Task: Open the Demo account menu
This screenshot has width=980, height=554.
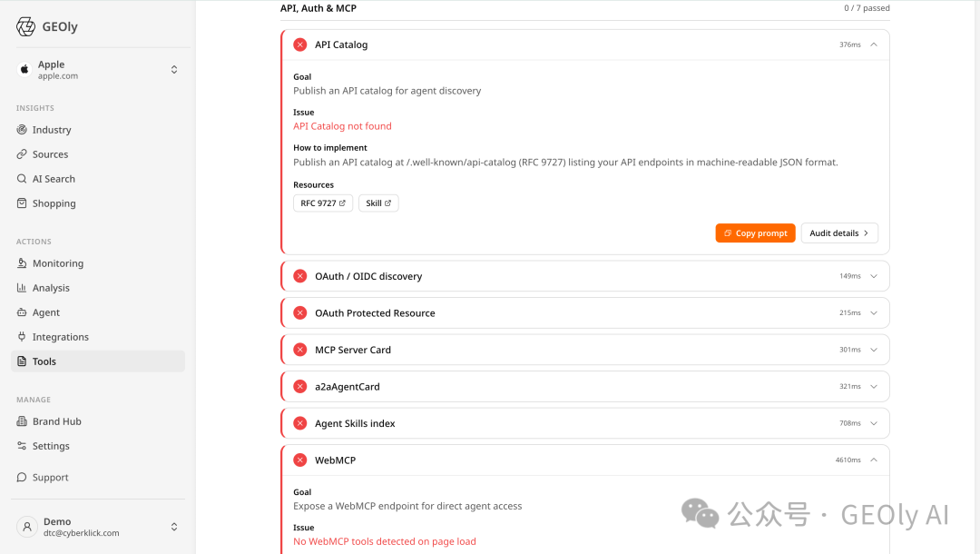Action: tap(98, 527)
